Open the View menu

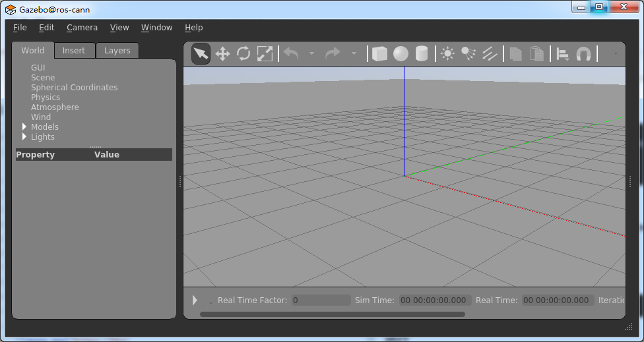119,28
